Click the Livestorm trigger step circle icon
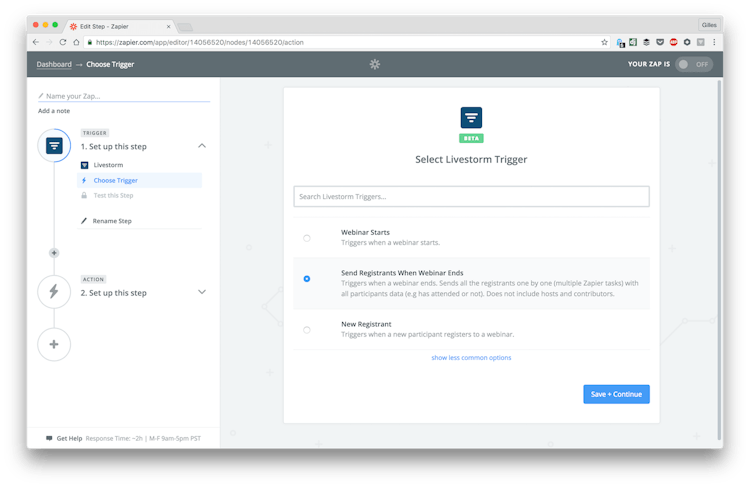The height and width of the screenshot is (487, 750). [54, 146]
